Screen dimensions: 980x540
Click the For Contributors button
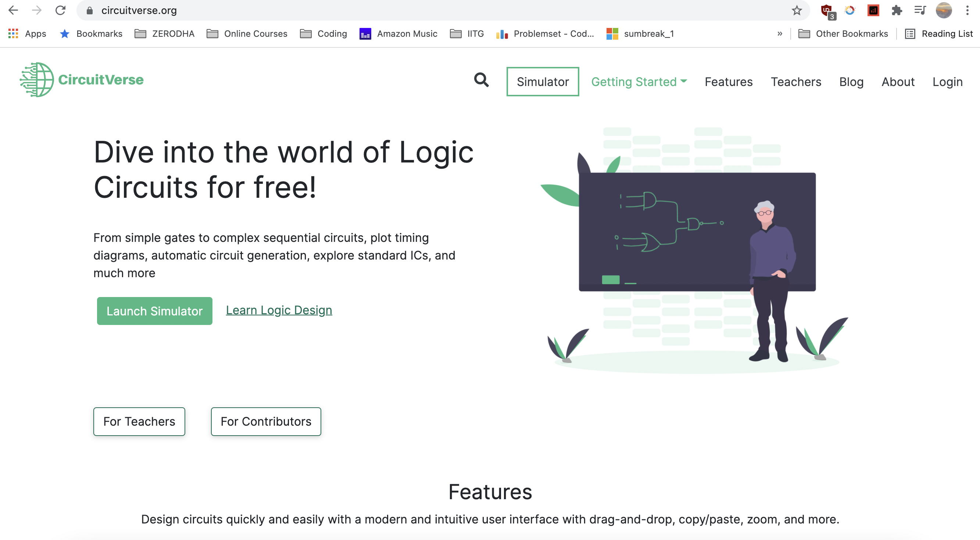click(266, 421)
